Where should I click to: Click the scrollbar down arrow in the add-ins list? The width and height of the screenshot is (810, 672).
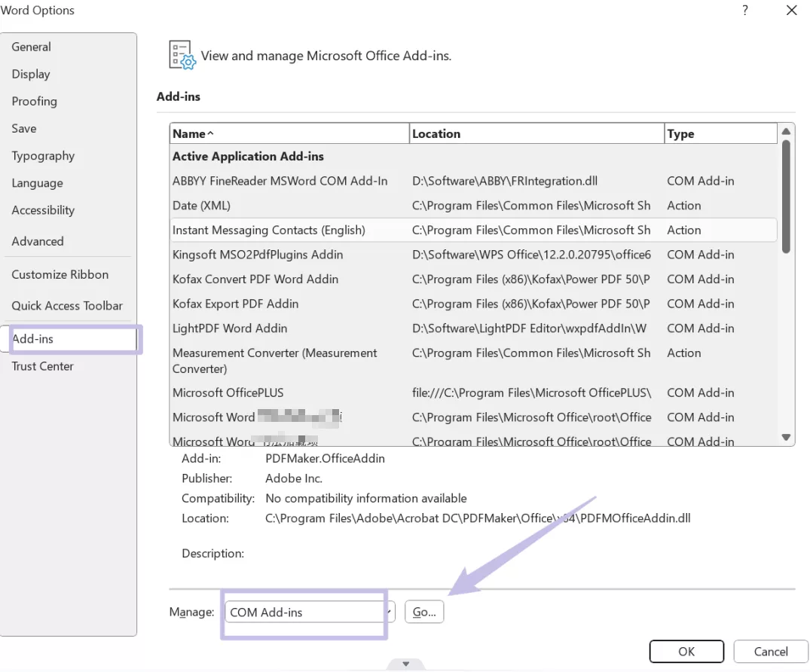coord(786,437)
